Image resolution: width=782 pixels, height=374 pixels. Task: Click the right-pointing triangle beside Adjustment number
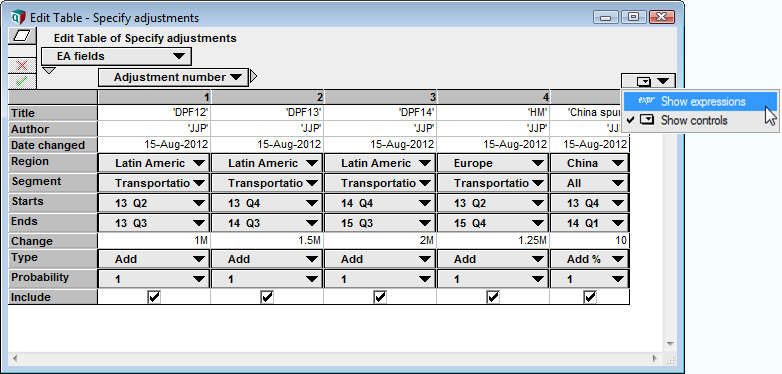tap(253, 77)
